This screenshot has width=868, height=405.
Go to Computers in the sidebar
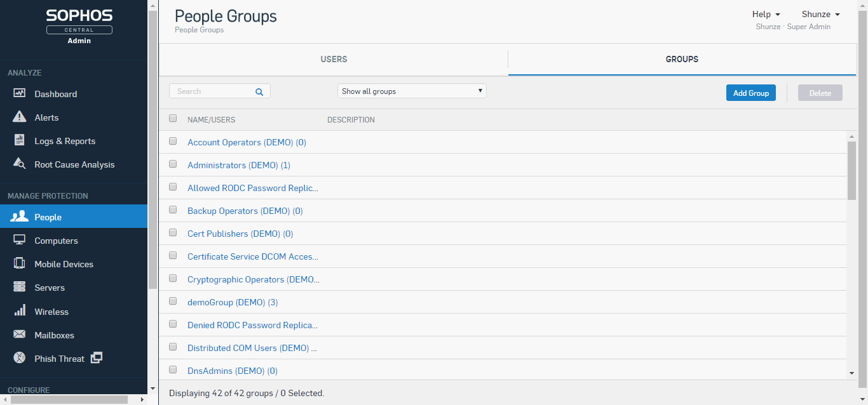point(56,241)
